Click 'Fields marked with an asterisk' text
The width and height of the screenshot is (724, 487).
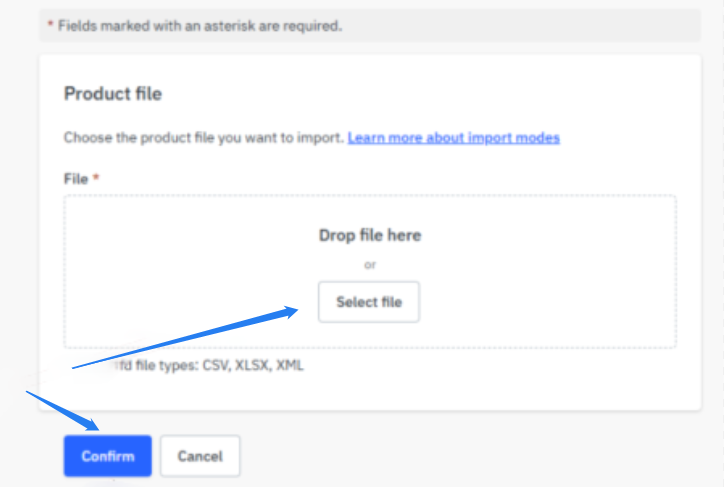point(200,26)
